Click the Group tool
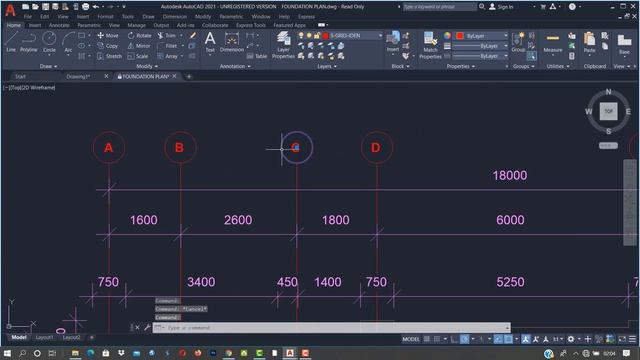The image size is (640, 360). click(x=518, y=43)
